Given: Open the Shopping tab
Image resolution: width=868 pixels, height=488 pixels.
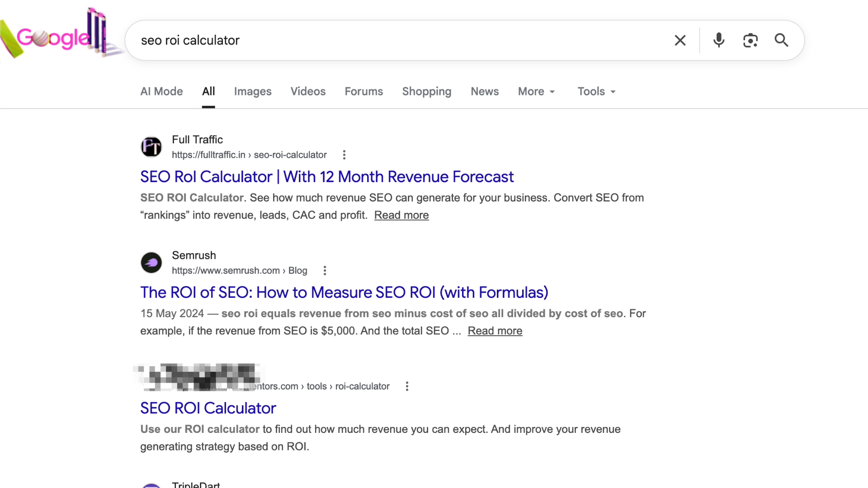Looking at the screenshot, I should [x=427, y=91].
